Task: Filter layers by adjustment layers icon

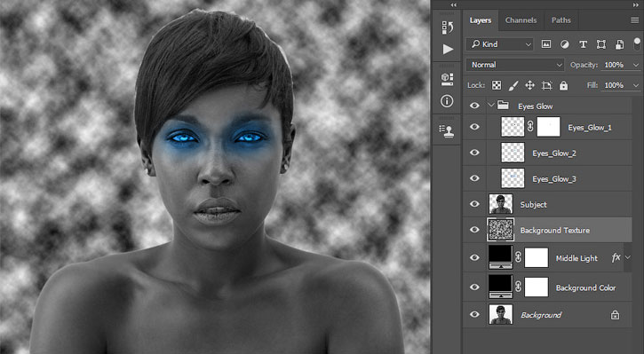Action: click(565, 44)
